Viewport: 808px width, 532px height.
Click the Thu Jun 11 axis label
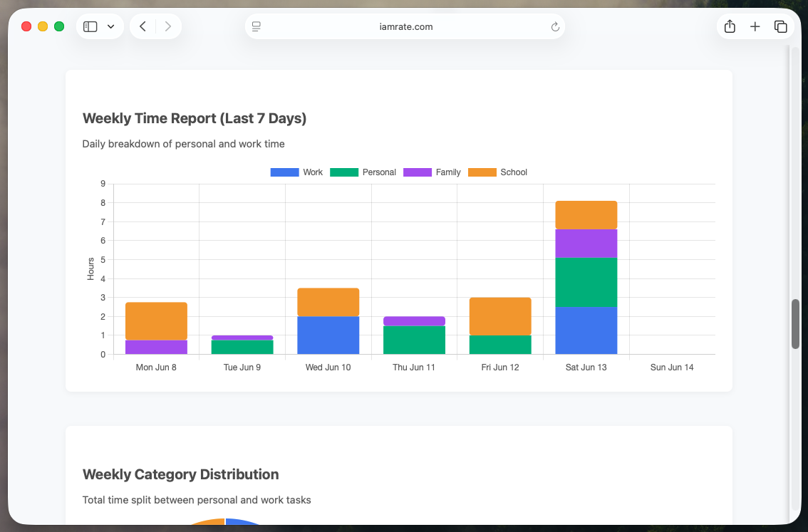click(414, 367)
